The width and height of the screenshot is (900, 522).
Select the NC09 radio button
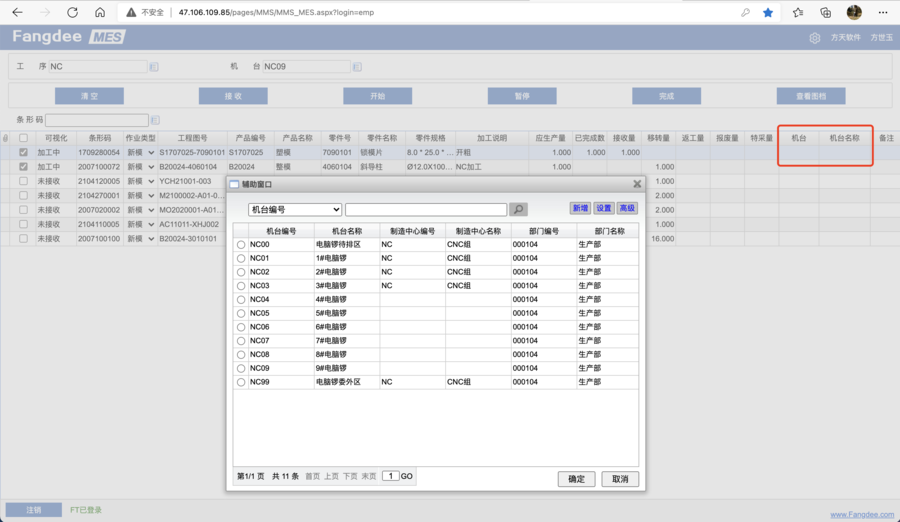point(241,369)
